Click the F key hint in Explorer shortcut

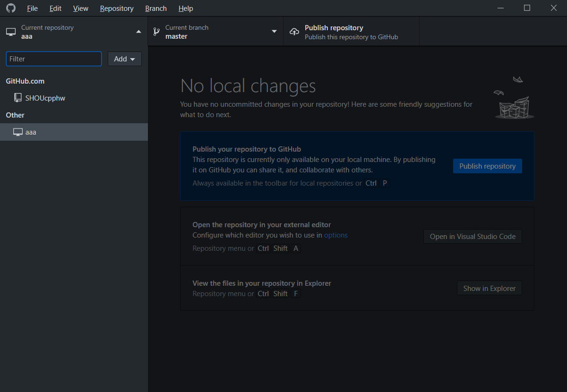pyautogui.click(x=296, y=294)
